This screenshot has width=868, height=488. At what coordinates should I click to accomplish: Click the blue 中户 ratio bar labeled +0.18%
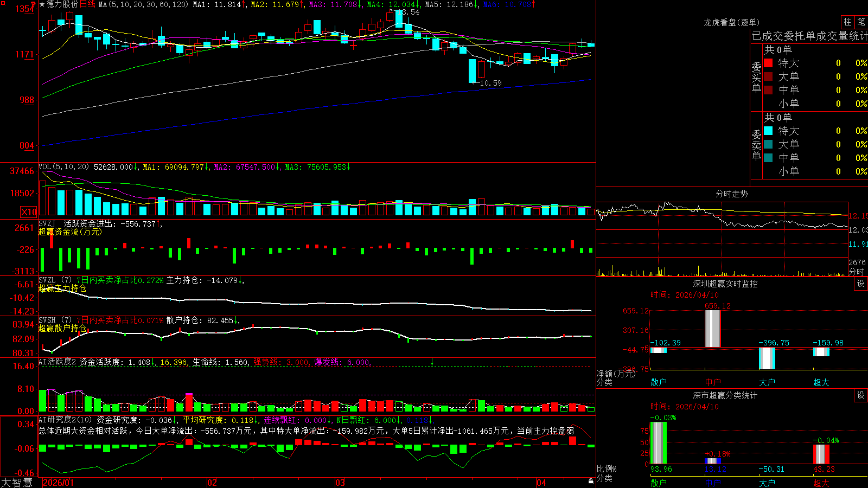pyautogui.click(x=713, y=461)
